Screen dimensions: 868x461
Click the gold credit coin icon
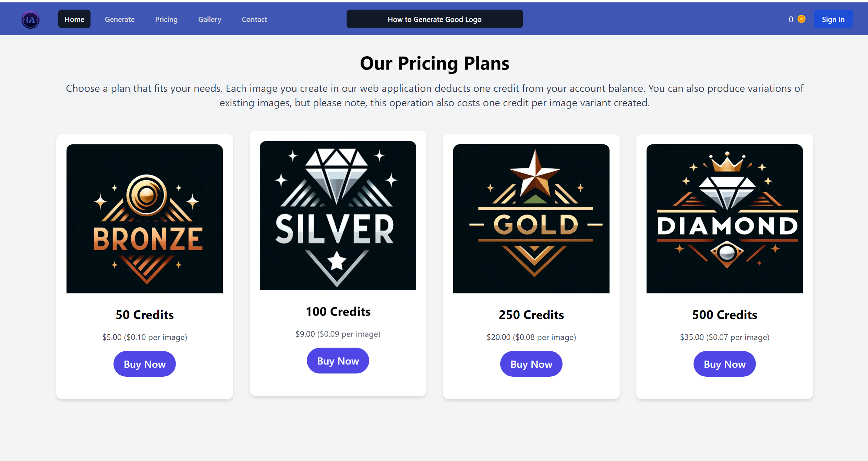(801, 19)
